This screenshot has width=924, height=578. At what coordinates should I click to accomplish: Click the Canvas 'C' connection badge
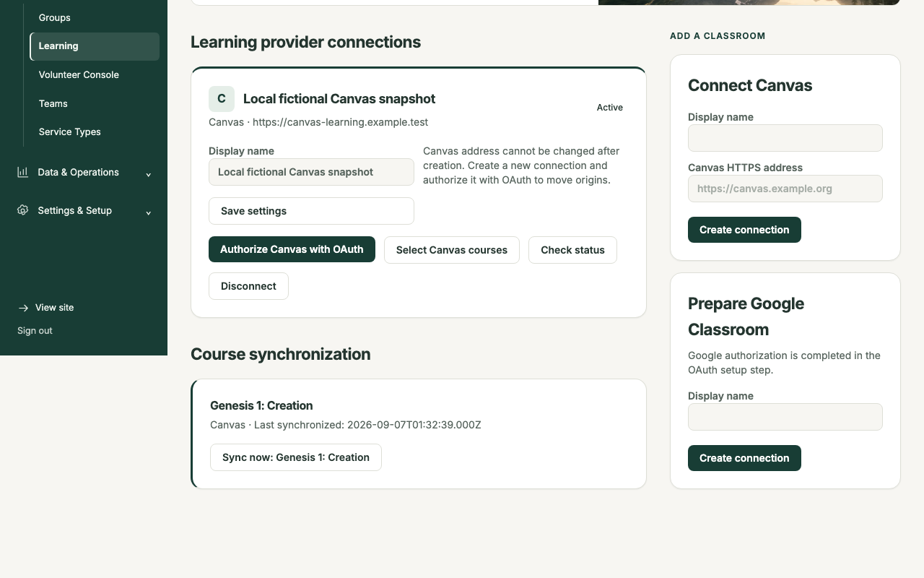(222, 99)
